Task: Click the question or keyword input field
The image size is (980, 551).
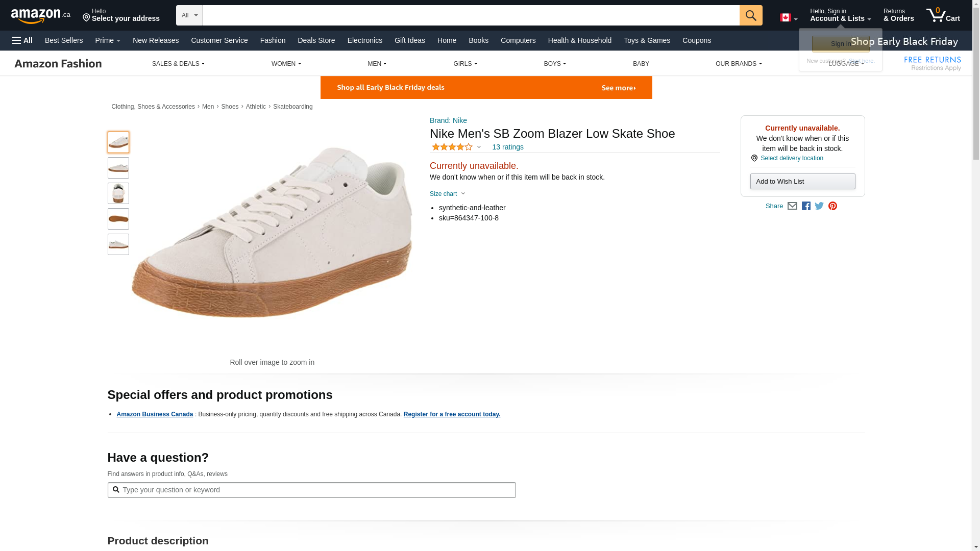Action: (x=316, y=490)
